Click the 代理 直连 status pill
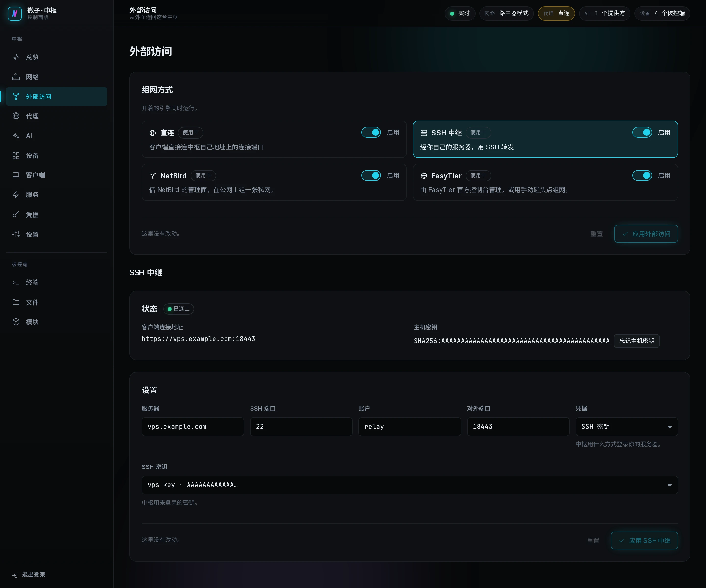 click(556, 13)
